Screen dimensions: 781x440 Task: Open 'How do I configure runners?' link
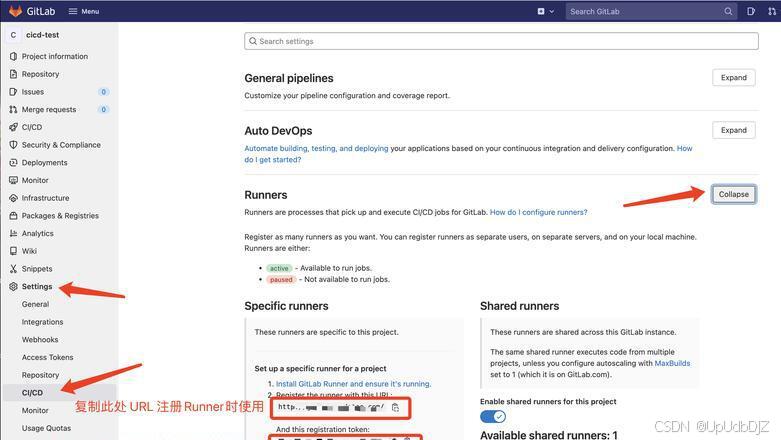tap(538, 212)
